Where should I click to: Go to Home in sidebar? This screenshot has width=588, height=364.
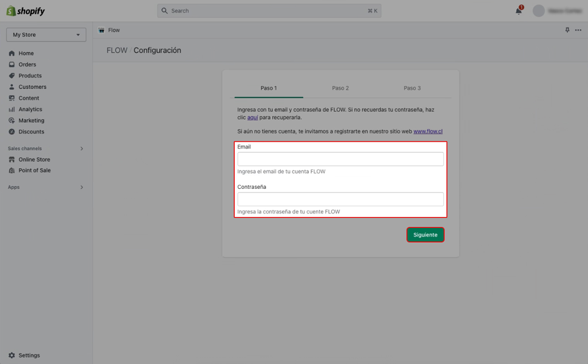[26, 53]
